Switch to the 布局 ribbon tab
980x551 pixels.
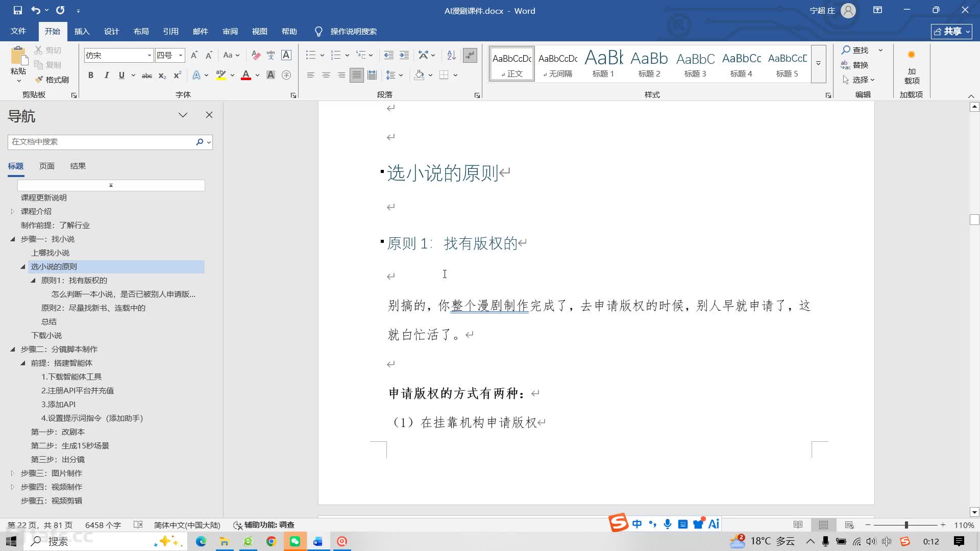coord(141,31)
